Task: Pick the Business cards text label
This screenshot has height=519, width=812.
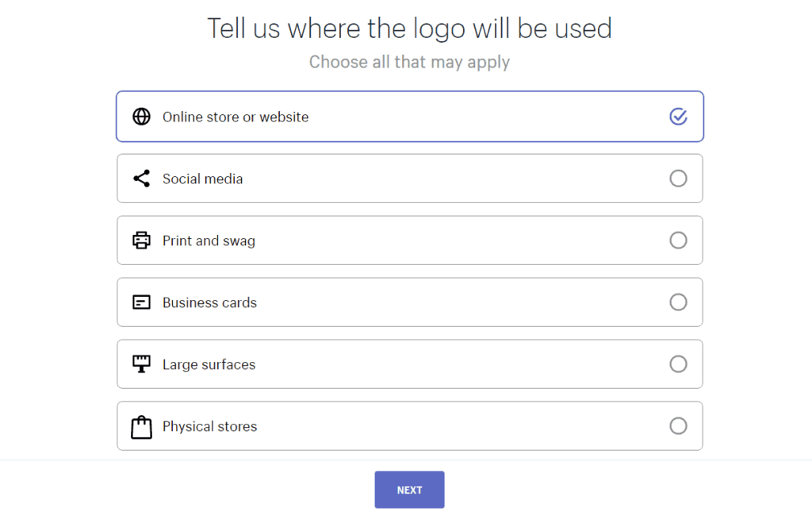Action: 209,303
